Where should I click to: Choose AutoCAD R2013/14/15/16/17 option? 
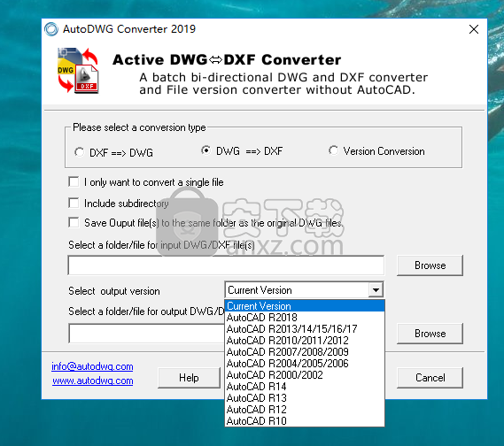[305, 329]
